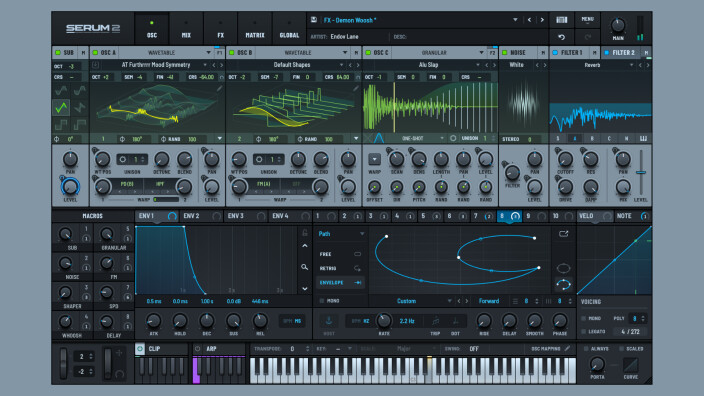Toggle FILTER 1 enable light
The width and height of the screenshot is (704, 396).
coord(555,53)
